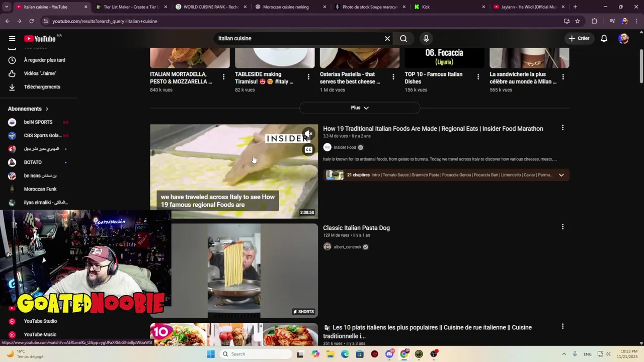
Task: Click the page vertical scrollbar
Action: coord(641,67)
